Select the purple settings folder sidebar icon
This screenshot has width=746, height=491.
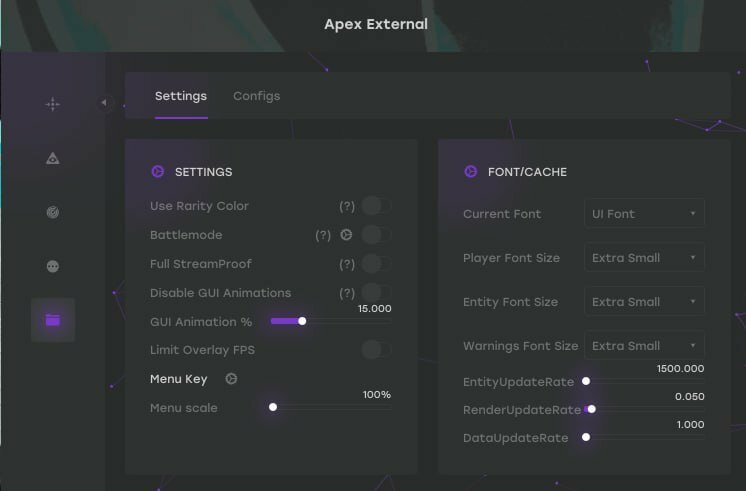[x=53, y=320]
